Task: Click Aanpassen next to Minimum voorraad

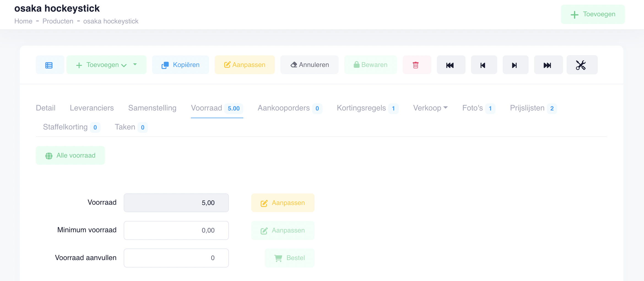Action: 283,230
